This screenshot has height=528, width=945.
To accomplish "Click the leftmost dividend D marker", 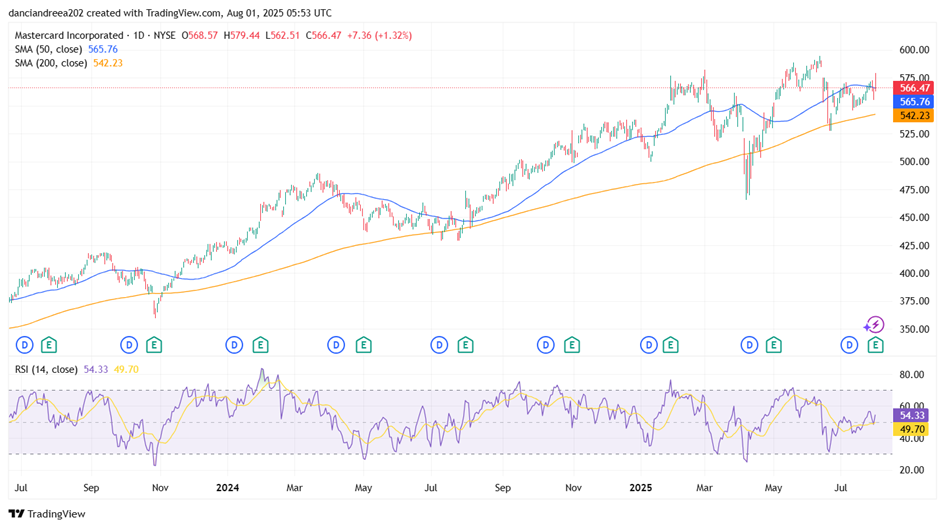I will pos(24,345).
